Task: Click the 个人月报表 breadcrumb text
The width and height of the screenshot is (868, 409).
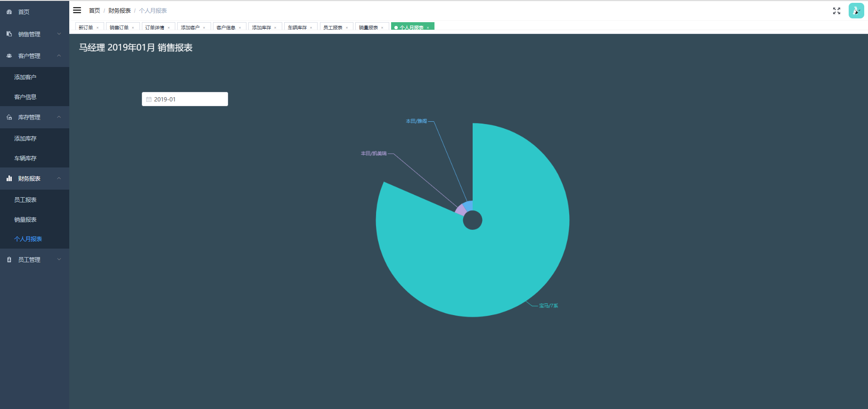Action: pos(153,10)
